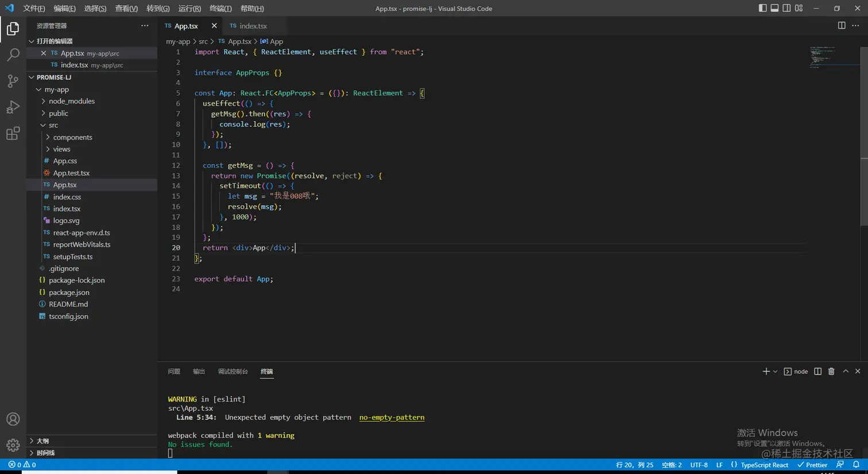
Task: Expand the 时间线 timeline section
Action: 92,453
